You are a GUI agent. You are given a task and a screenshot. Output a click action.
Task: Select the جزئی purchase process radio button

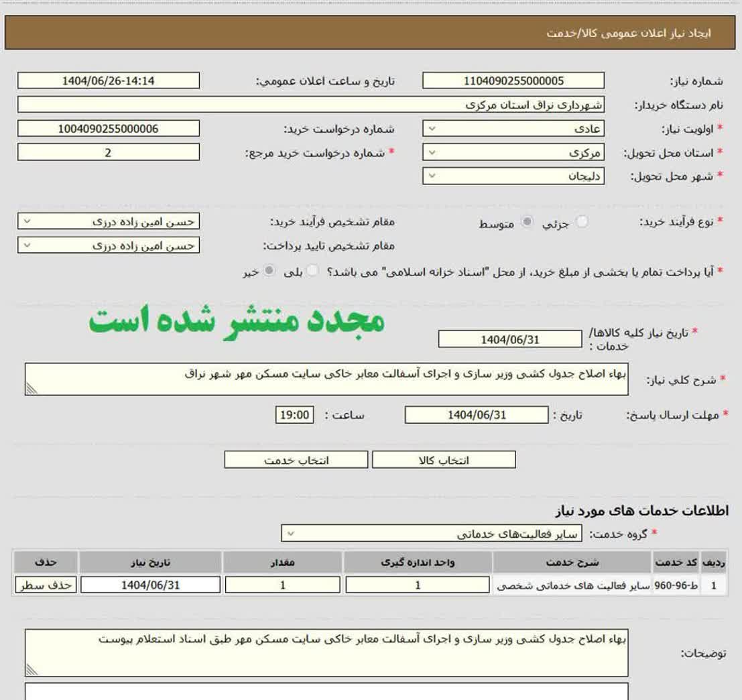tap(582, 223)
